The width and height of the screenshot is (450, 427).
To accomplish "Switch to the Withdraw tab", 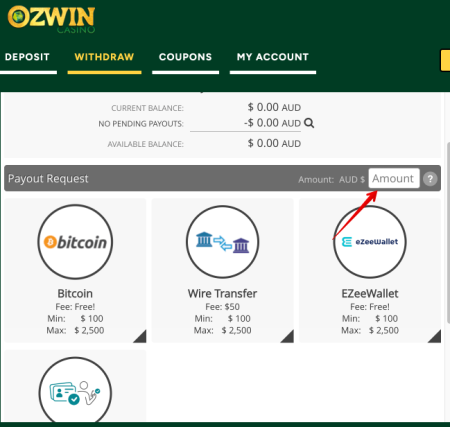I will pos(104,57).
